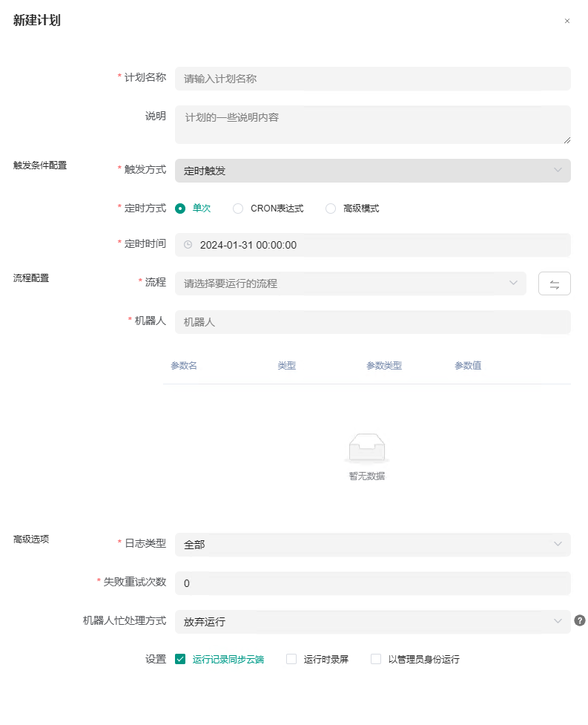Click the 新建计划 dialog title

pyautogui.click(x=37, y=20)
